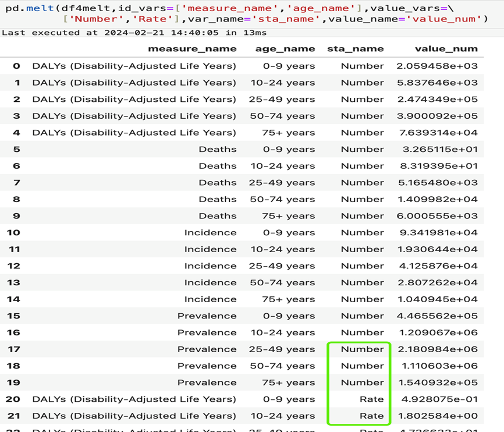This screenshot has width=504, height=432.
Task: Select the DALYs cell in row 20
Action: click(134, 399)
